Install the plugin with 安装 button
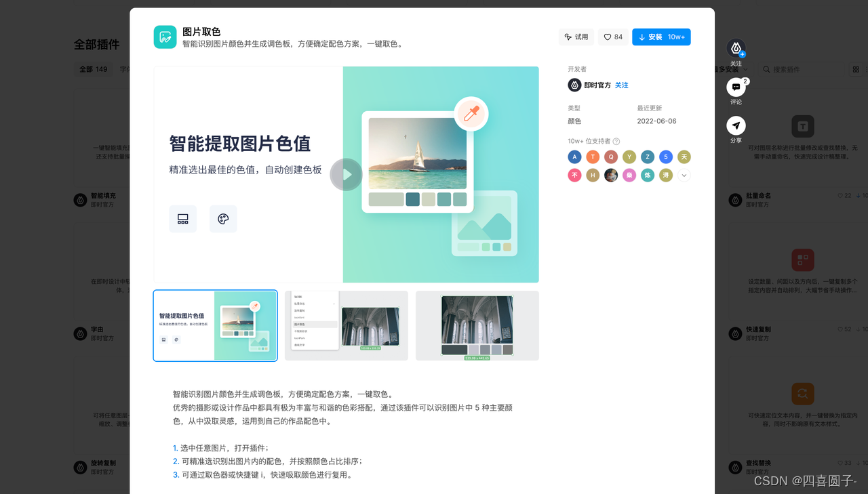 click(661, 37)
